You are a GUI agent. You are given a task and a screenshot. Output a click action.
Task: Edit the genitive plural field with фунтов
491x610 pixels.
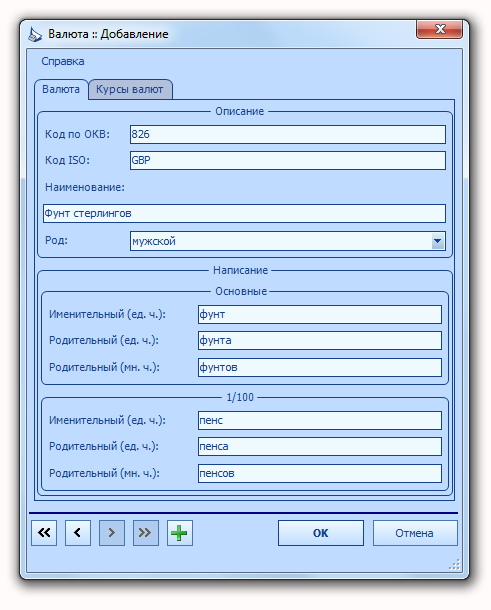click(320, 367)
